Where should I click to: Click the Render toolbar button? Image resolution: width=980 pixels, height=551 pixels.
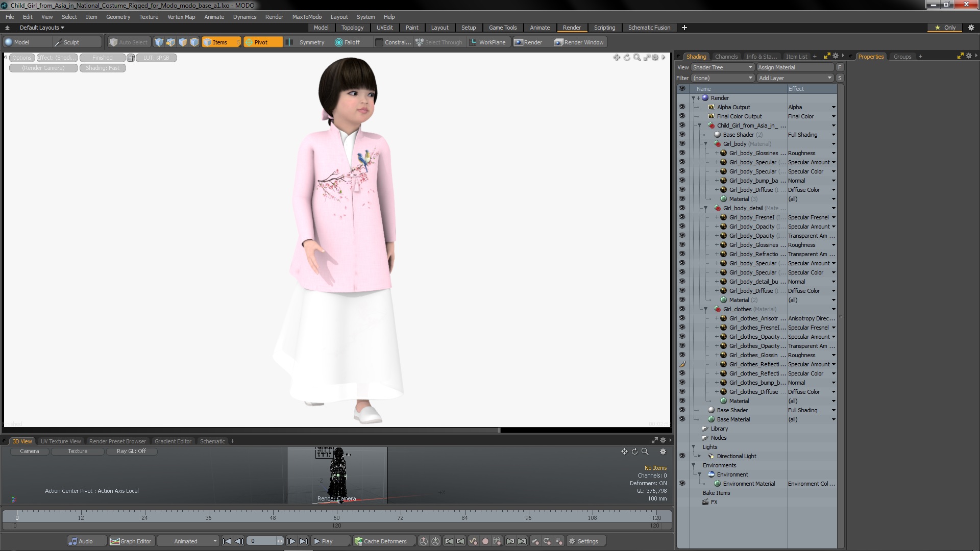click(x=529, y=42)
